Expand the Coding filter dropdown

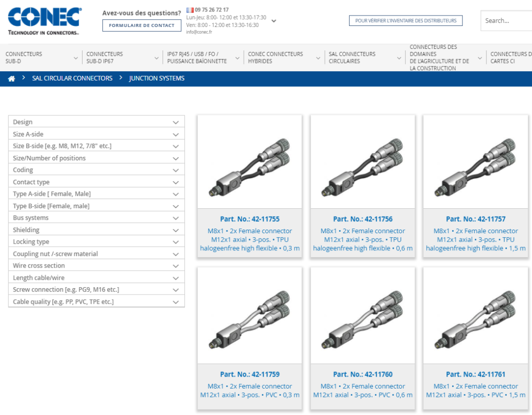point(97,170)
